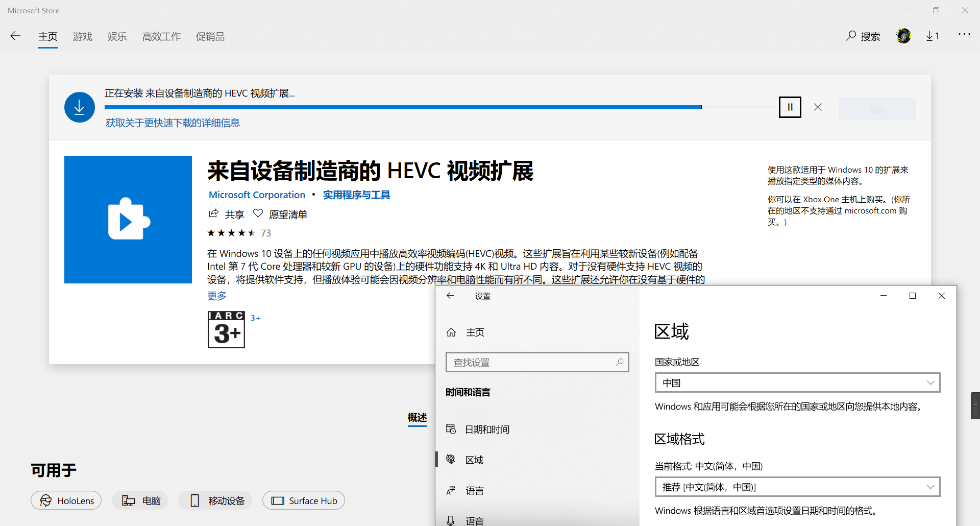Switch to the Home (主页) Store tab

coord(48,37)
